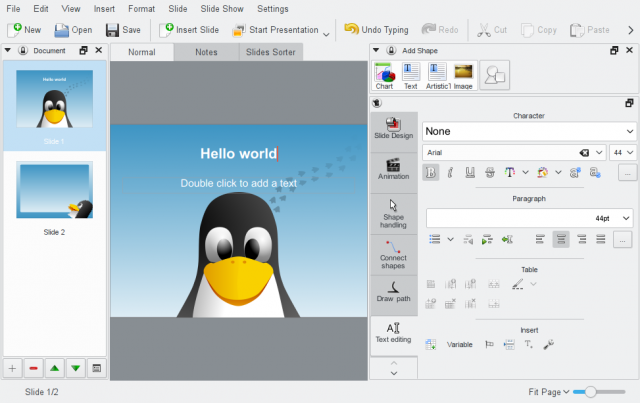
Task: Show more toolbar items chevron
Action: pos(631,30)
